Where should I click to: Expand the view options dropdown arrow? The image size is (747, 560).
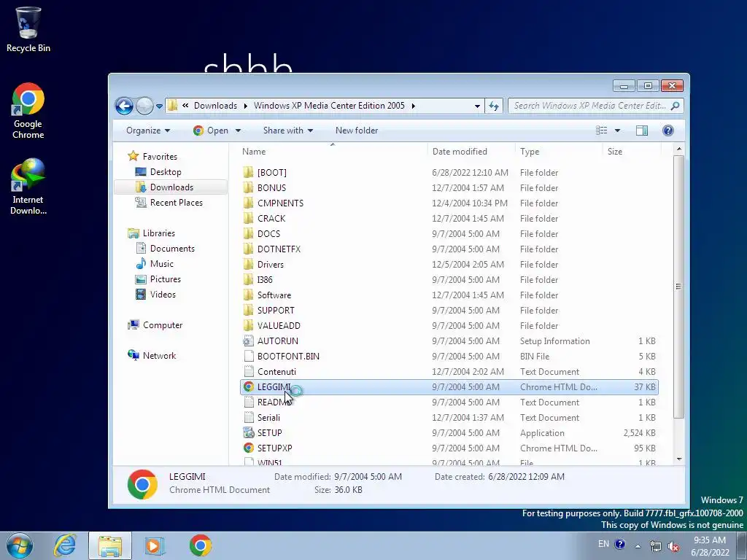pyautogui.click(x=617, y=131)
